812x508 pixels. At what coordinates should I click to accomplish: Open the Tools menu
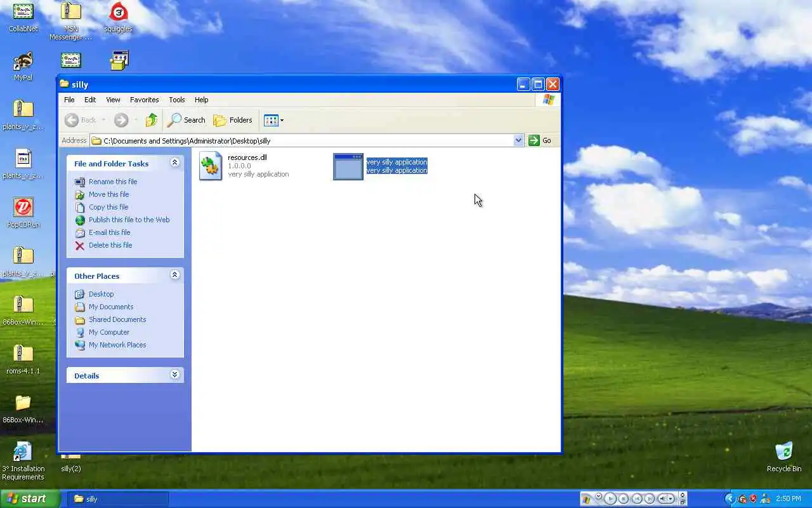176,100
